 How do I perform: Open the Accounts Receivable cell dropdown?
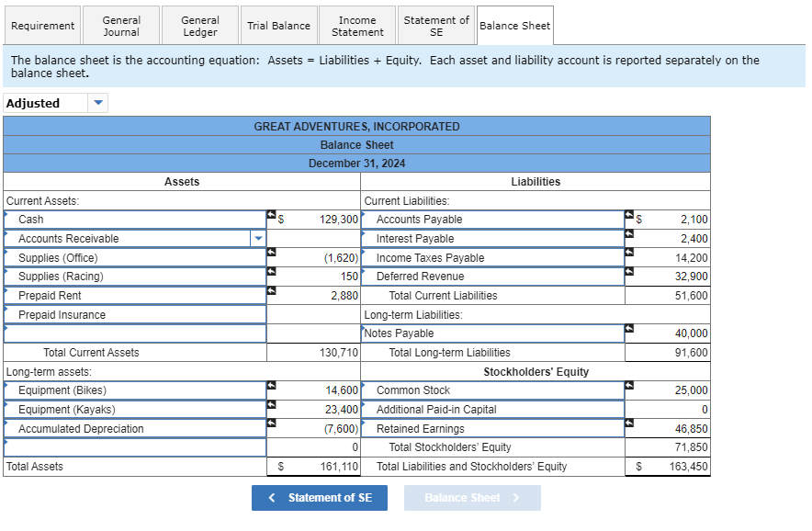coord(258,238)
